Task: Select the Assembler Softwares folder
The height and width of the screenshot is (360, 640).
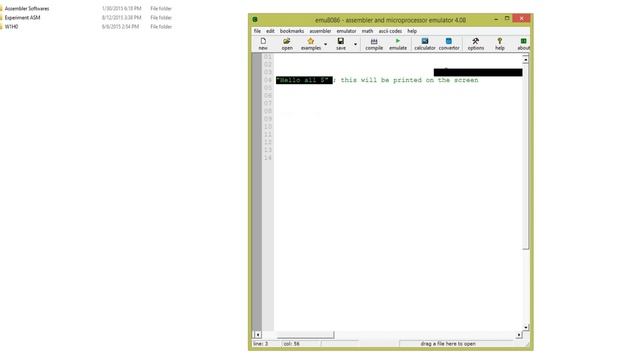Action: pos(27,9)
